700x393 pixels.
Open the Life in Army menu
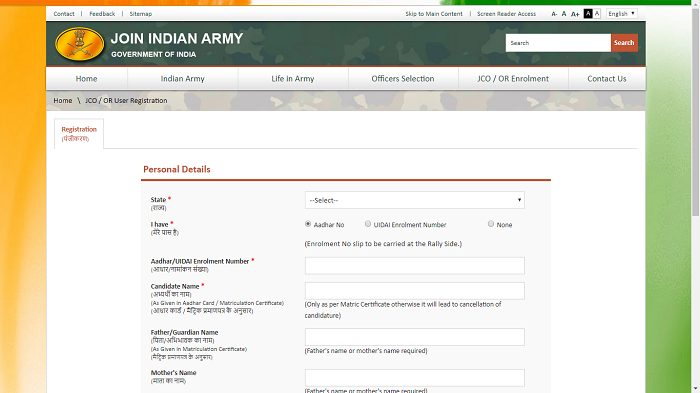coord(293,79)
